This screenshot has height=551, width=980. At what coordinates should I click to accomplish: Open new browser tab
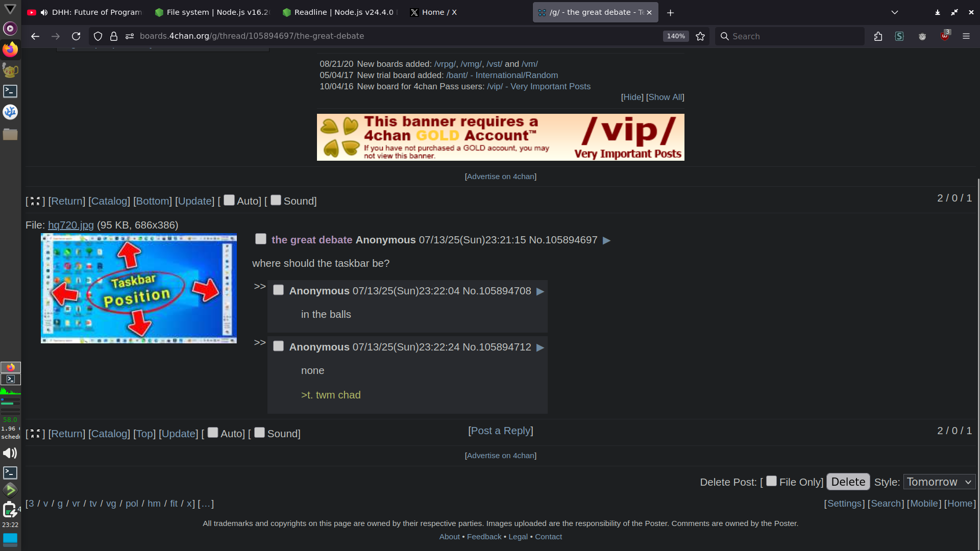click(671, 12)
